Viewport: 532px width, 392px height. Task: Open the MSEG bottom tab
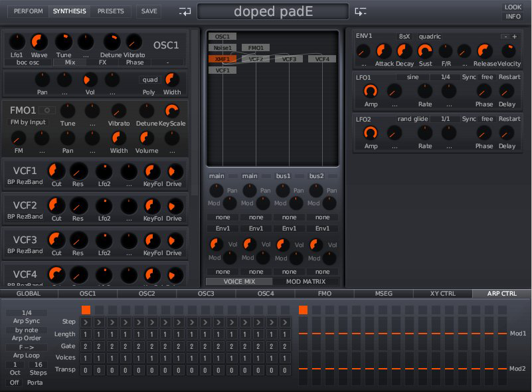[383, 294]
